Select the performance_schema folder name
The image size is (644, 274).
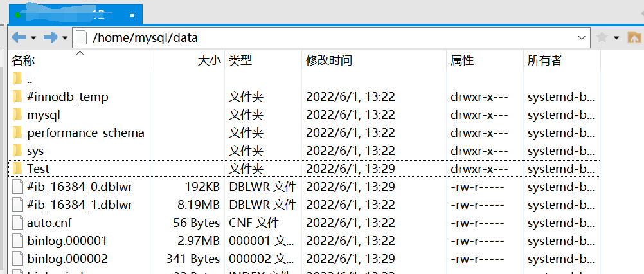point(85,133)
